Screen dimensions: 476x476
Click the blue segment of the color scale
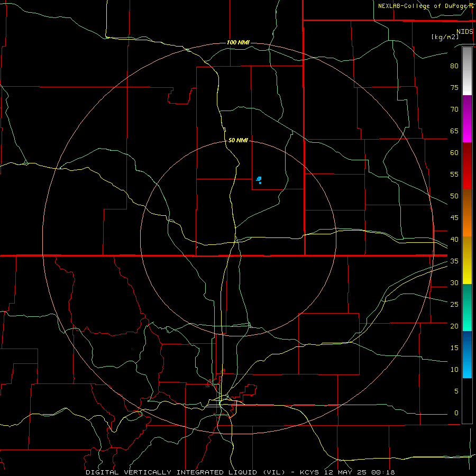point(467,354)
